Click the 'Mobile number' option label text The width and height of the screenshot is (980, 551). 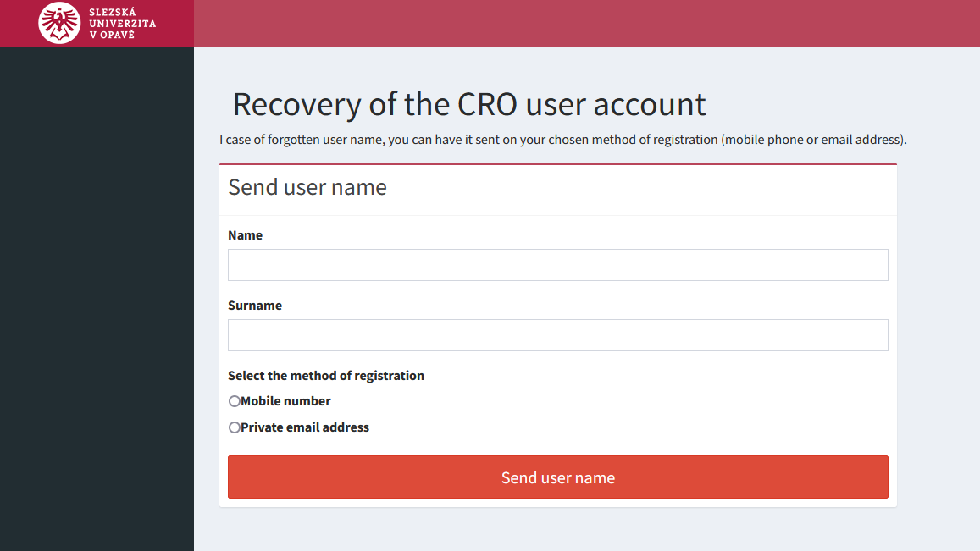285,401
